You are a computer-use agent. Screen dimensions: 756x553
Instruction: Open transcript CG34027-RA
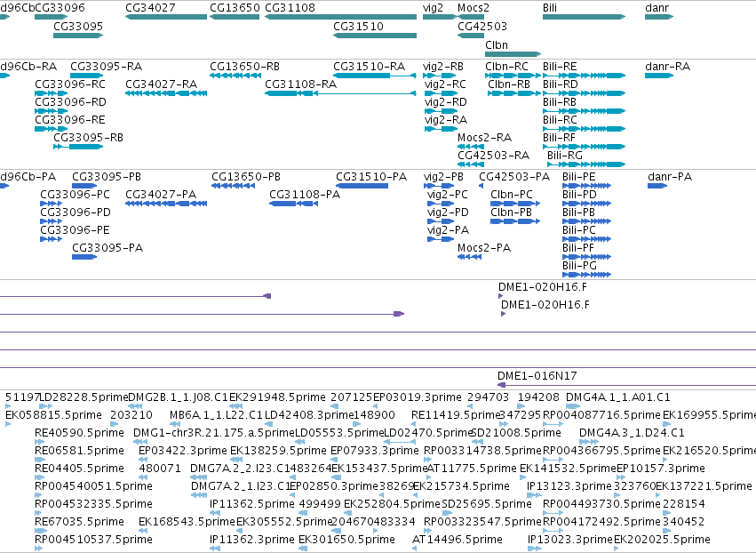pyautogui.click(x=162, y=84)
